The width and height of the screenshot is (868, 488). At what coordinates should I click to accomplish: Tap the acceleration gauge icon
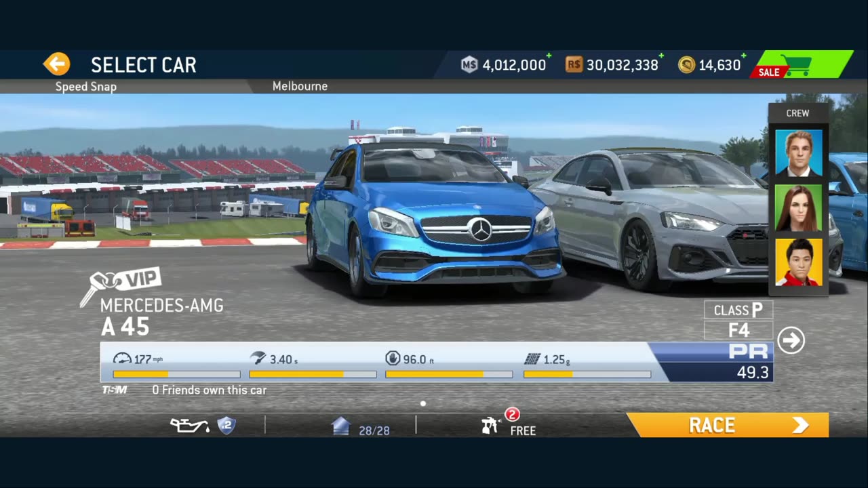click(258, 359)
